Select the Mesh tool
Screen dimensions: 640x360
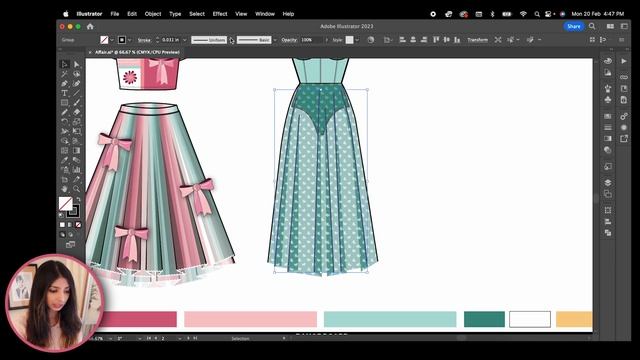[x=64, y=151]
